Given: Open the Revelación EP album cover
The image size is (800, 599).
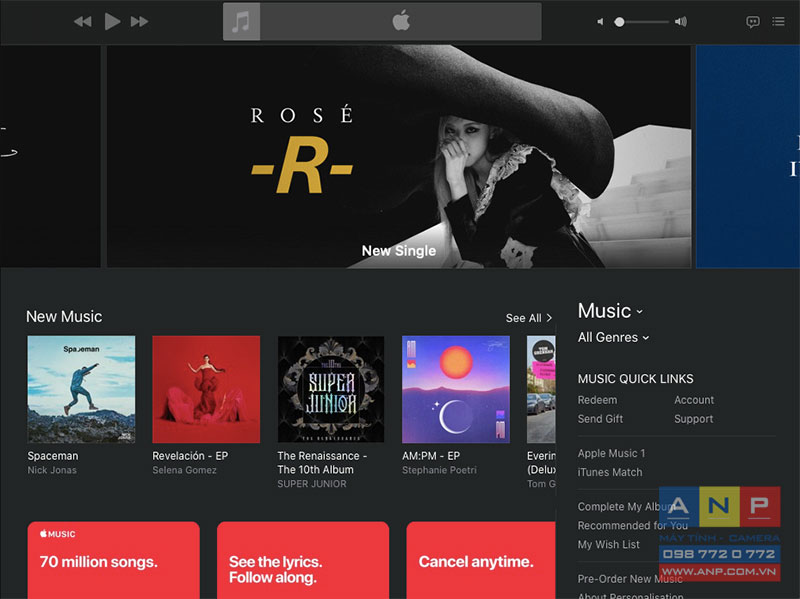Looking at the screenshot, I should 206,389.
